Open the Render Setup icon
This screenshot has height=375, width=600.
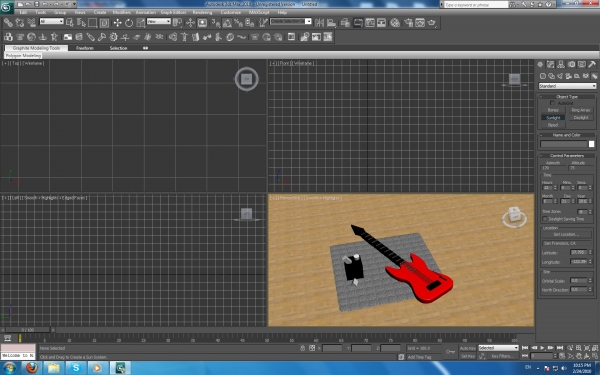coord(409,23)
